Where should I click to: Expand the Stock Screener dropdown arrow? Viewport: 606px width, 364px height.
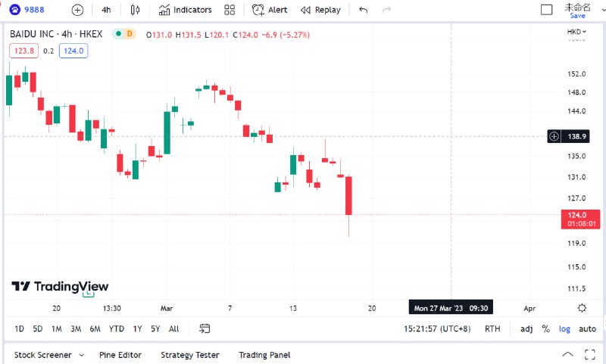tap(81, 355)
